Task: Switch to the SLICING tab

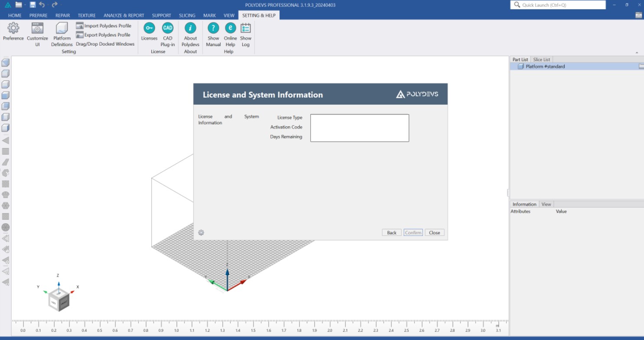Action: pyautogui.click(x=187, y=15)
